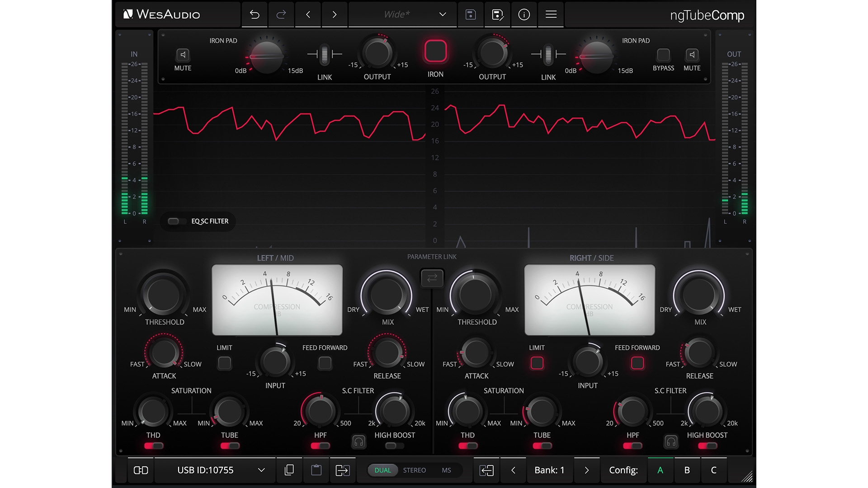868x488 pixels.
Task: Click the left channel MUTE speaker icon
Action: pyautogui.click(x=183, y=55)
